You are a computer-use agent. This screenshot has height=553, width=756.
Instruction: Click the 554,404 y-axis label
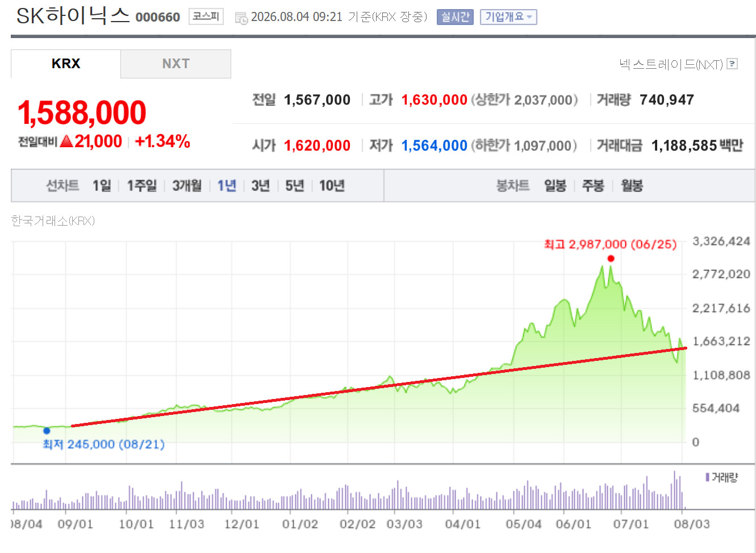[x=716, y=408]
